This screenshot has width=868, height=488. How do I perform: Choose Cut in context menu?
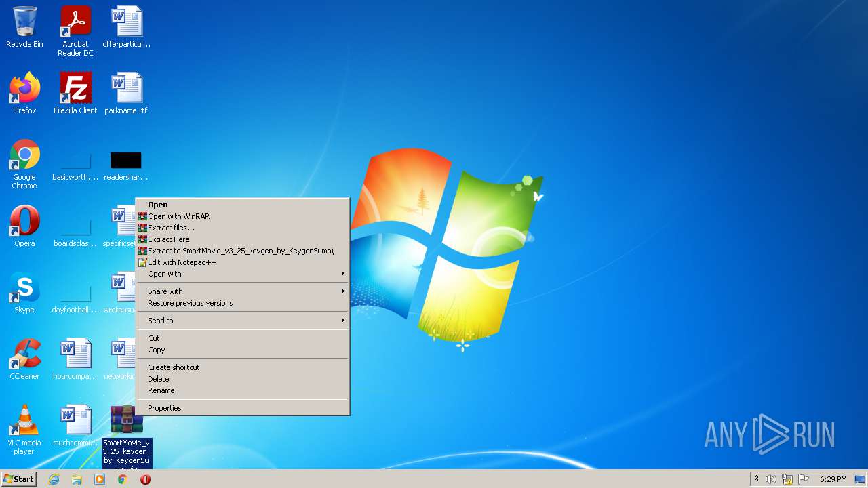(x=243, y=338)
